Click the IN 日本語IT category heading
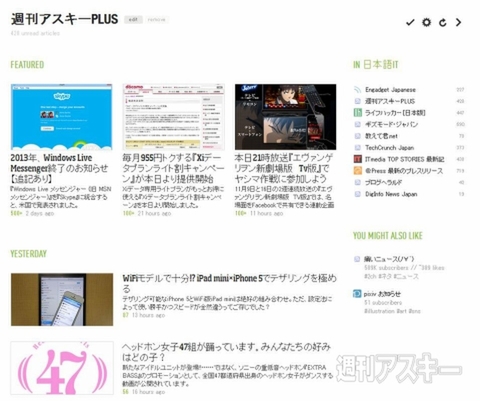The image size is (480, 401). [x=376, y=65]
